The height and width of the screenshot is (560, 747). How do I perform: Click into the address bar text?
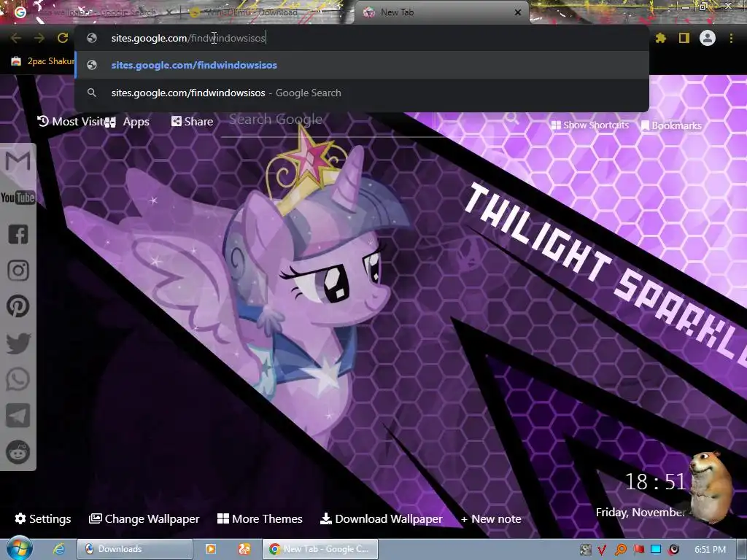click(188, 38)
